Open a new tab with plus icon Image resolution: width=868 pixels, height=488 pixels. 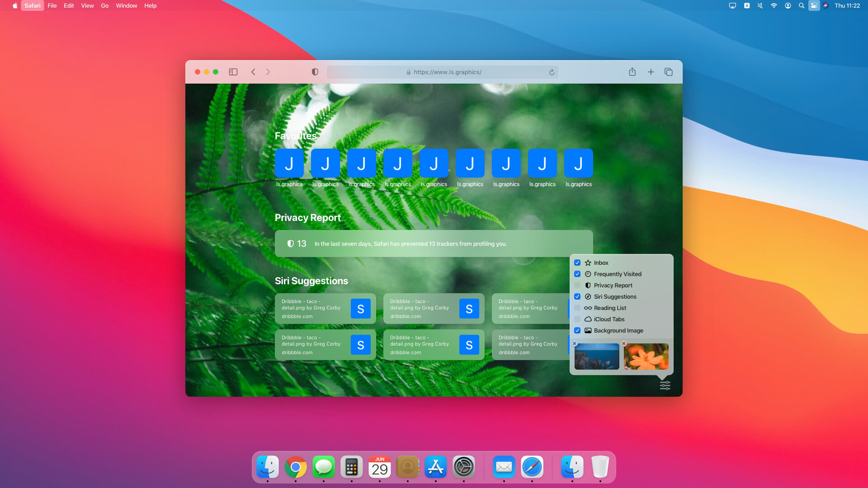pos(651,72)
